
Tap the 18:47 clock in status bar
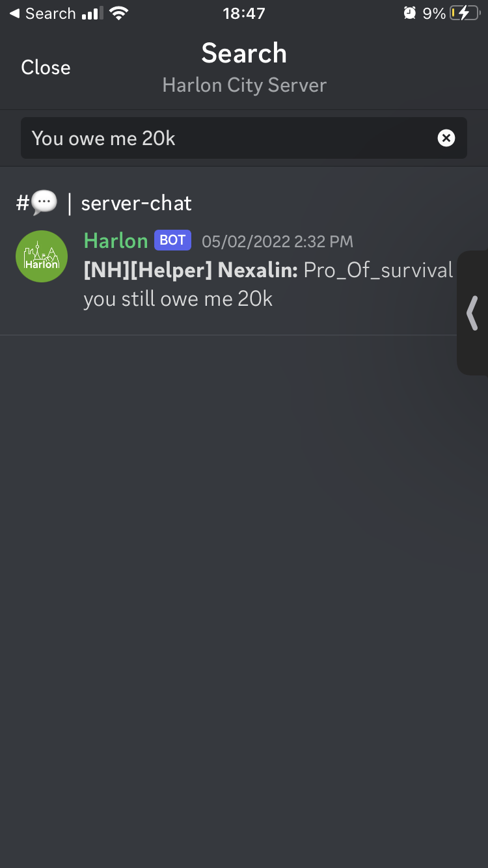pos(244,13)
